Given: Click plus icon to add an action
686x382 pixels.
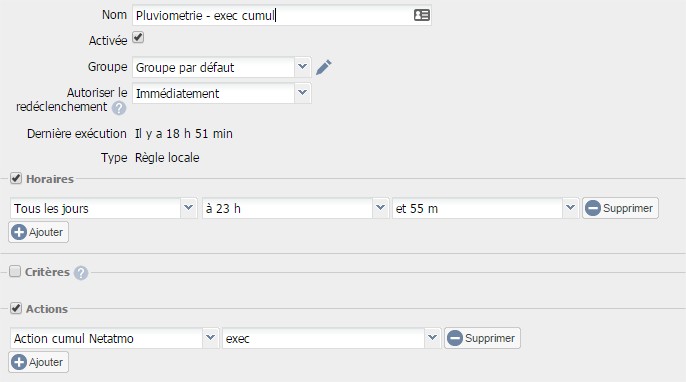Looking at the screenshot, I should click(x=19, y=362).
